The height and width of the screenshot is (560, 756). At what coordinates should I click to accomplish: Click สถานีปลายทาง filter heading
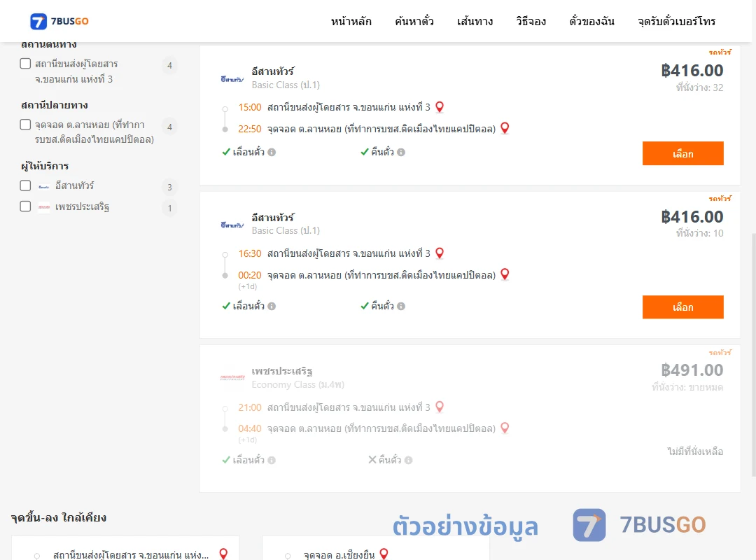click(55, 105)
